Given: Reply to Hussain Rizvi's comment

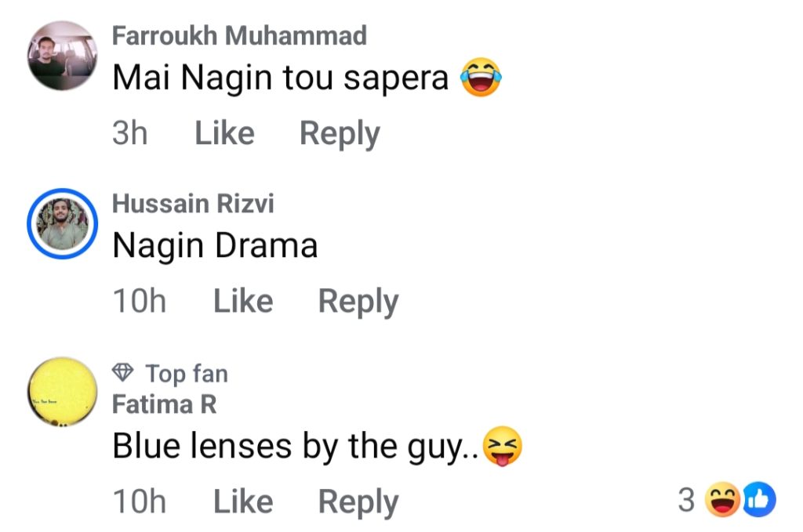Looking at the screenshot, I should click(x=358, y=301).
